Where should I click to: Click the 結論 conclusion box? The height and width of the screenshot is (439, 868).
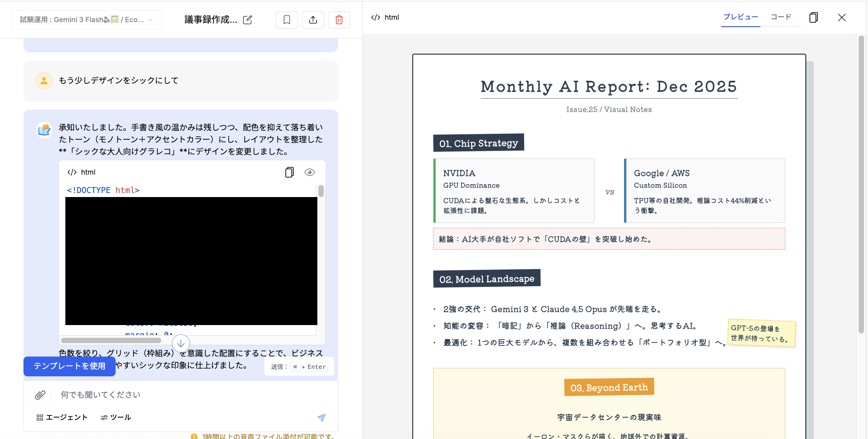point(609,239)
